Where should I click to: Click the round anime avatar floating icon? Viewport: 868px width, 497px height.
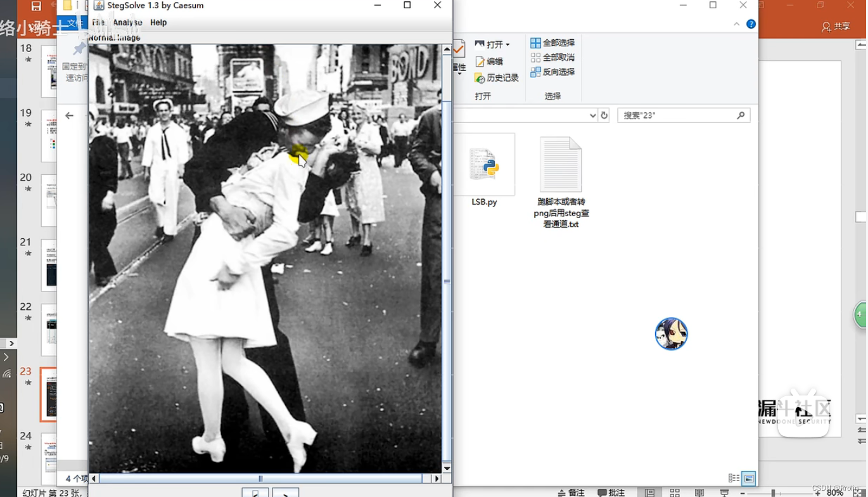(x=671, y=333)
